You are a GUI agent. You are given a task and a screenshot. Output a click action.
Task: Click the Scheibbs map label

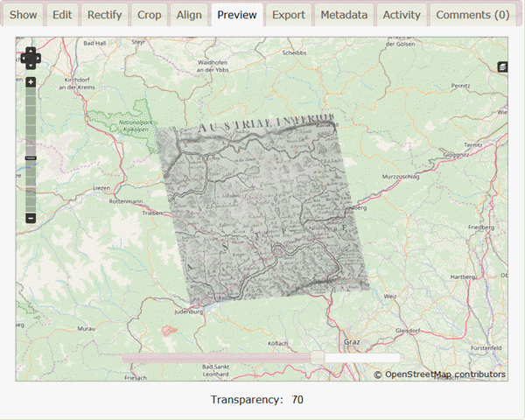tap(294, 52)
